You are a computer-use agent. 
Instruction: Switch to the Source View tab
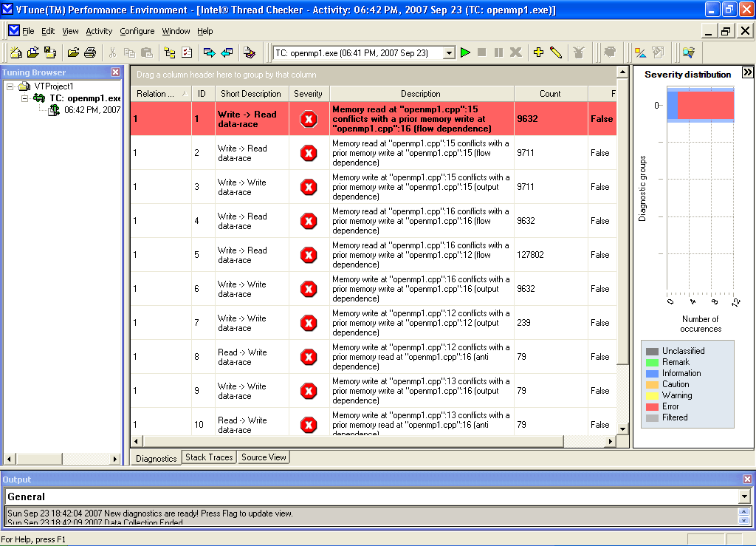[x=264, y=457]
